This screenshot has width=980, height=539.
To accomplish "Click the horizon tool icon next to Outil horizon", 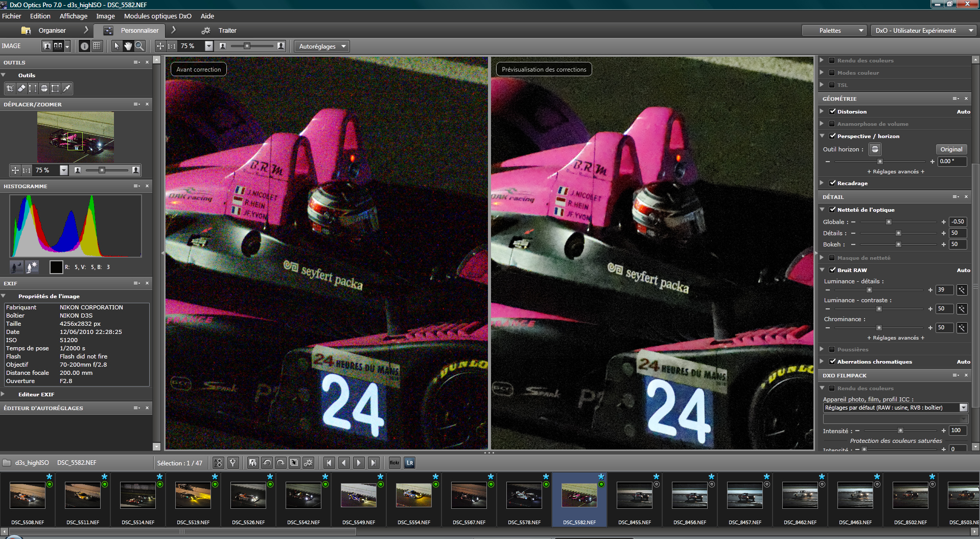I will 875,149.
